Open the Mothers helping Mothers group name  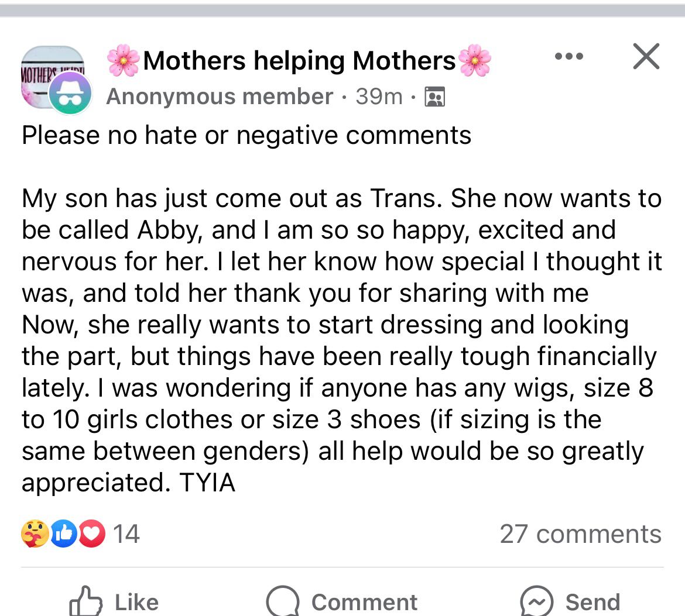tap(299, 61)
